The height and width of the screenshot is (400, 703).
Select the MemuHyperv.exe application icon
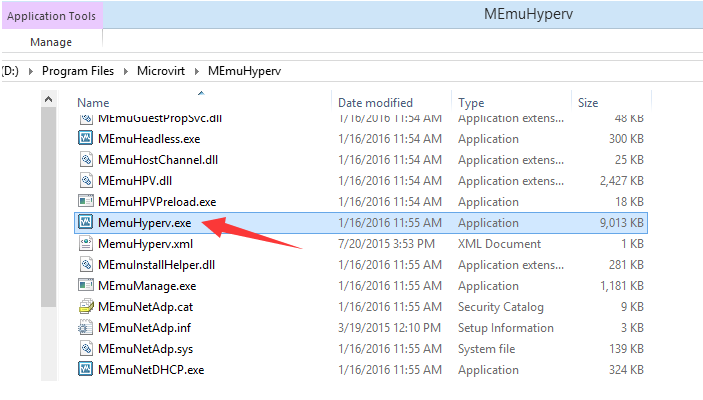click(86, 223)
